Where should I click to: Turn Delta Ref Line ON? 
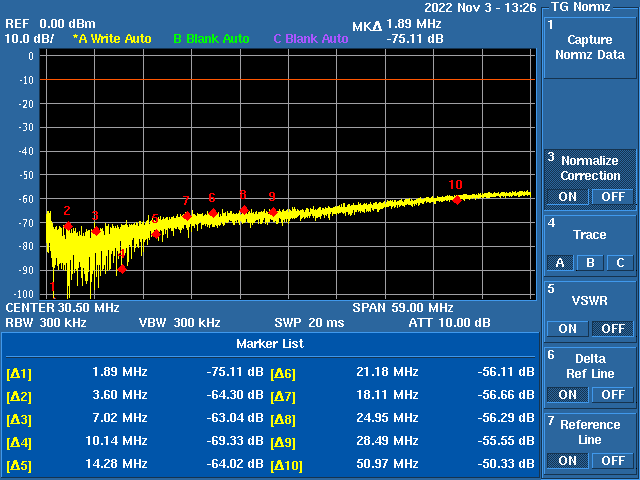coord(567,394)
